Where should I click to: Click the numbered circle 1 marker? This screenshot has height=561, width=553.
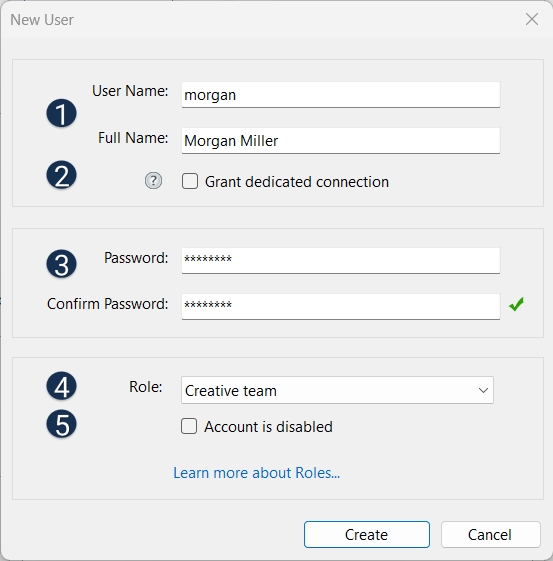pos(62,113)
